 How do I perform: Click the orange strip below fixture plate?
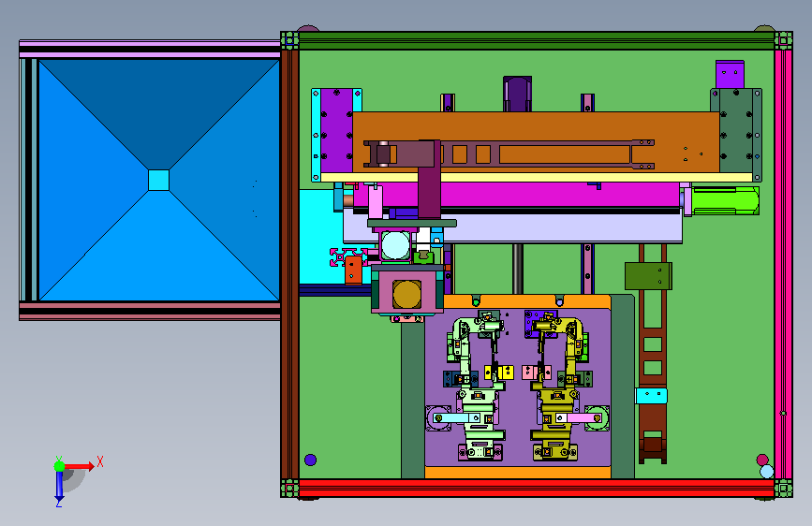518,472
